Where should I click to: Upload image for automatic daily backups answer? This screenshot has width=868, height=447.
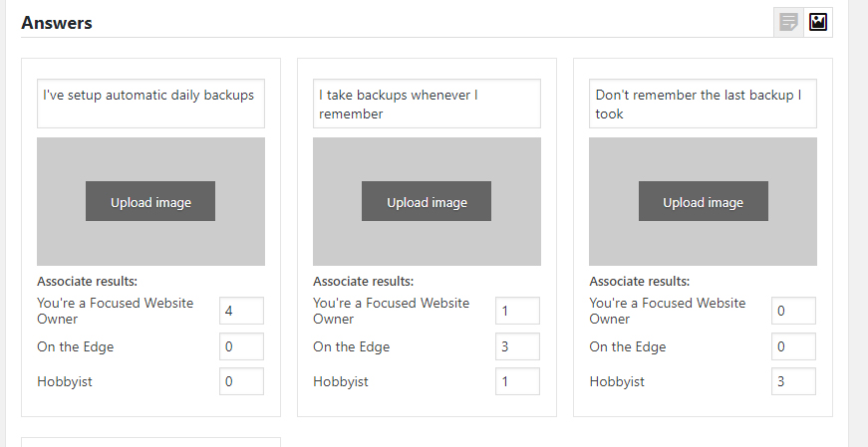pos(150,201)
